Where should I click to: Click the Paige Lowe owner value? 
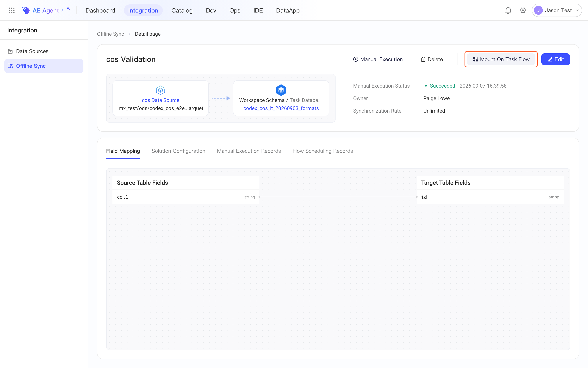436,98
